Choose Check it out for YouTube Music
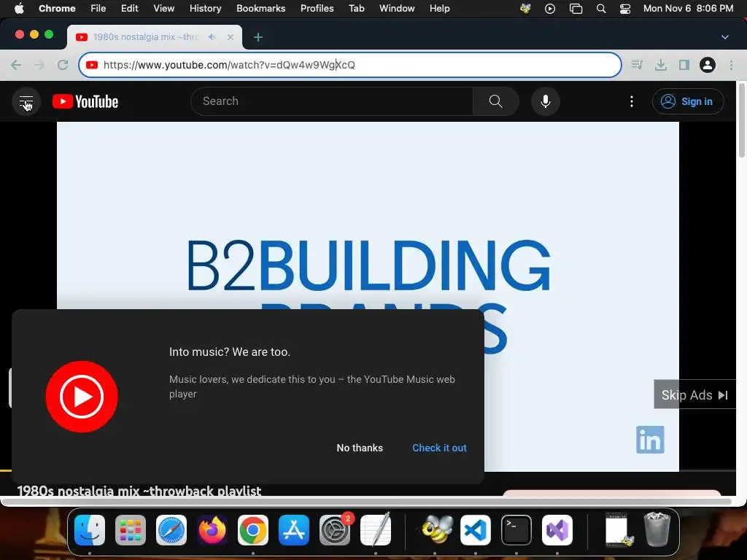Screen dimensions: 747x560 439,448
